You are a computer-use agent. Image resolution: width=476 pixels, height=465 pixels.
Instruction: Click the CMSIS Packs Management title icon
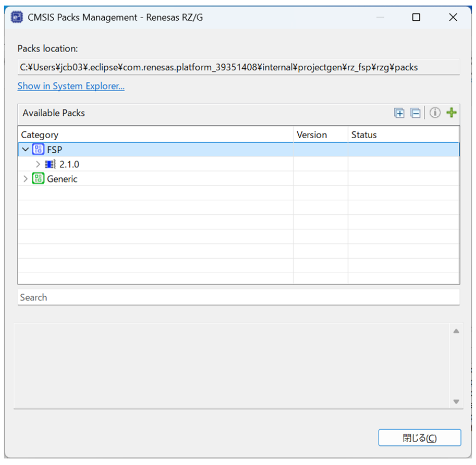click(x=17, y=17)
